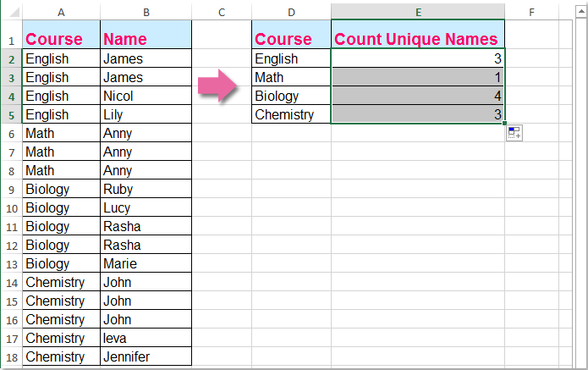Select column E header
The height and width of the screenshot is (370, 588).
click(418, 13)
